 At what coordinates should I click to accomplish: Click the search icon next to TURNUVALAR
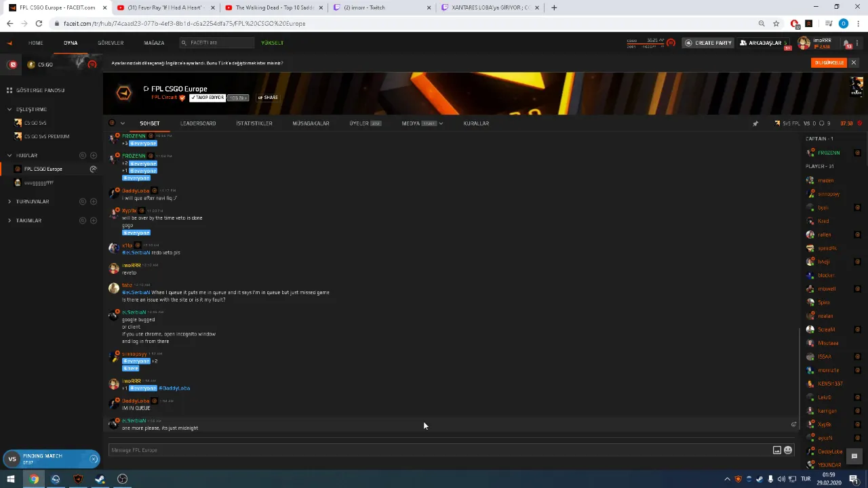click(x=83, y=201)
